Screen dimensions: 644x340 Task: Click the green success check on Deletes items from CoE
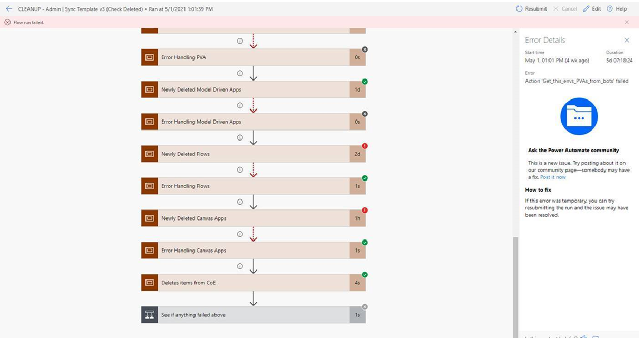(364, 274)
